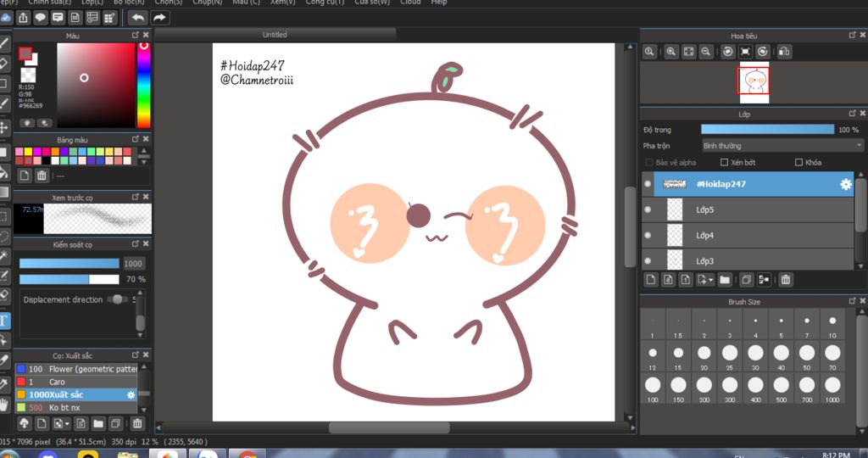Image resolution: width=868 pixels, height=458 pixels.
Task: Hide the #Hoidap247 layer visibility dot
Action: [x=648, y=184]
